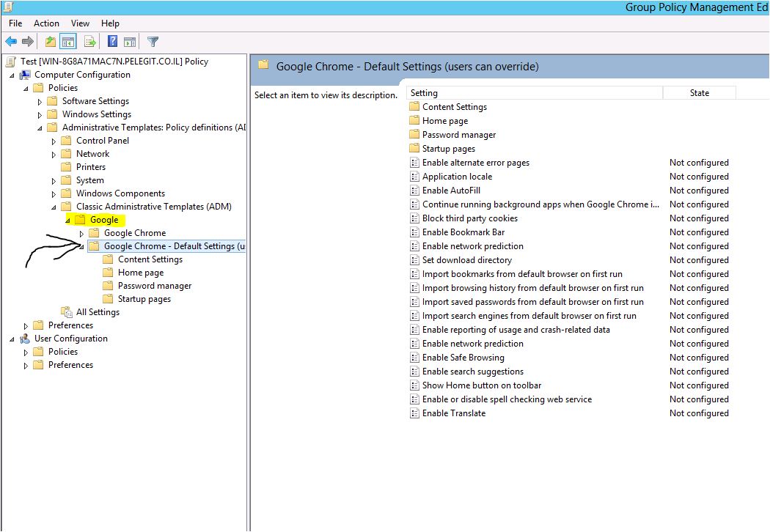Expand the Windows Settings node
This screenshot has width=770, height=532.
pyautogui.click(x=40, y=115)
